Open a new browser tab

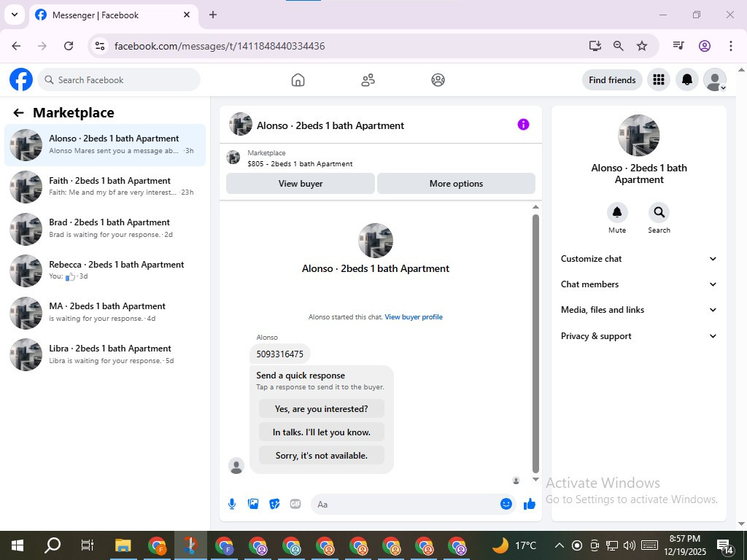[x=213, y=15]
